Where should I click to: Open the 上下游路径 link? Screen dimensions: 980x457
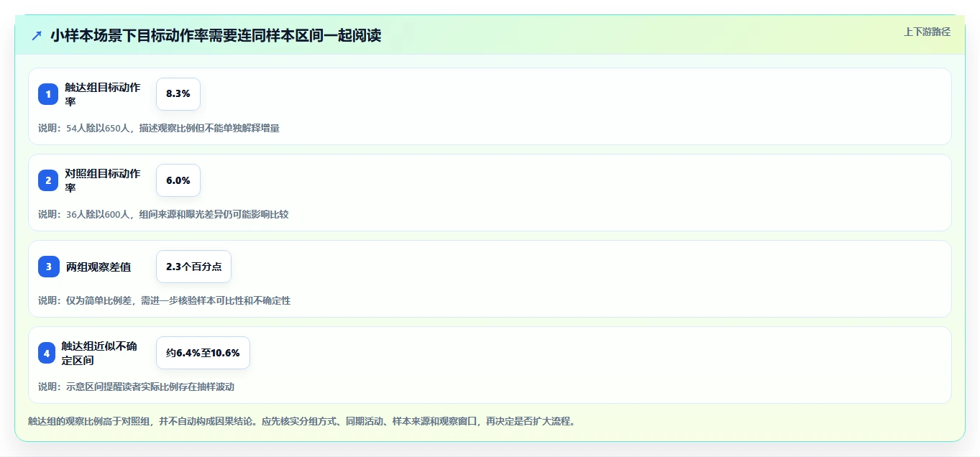coord(927,32)
